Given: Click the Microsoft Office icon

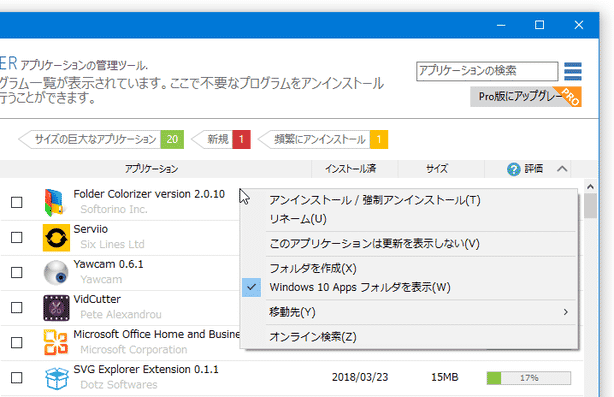Looking at the screenshot, I should click(x=56, y=343).
